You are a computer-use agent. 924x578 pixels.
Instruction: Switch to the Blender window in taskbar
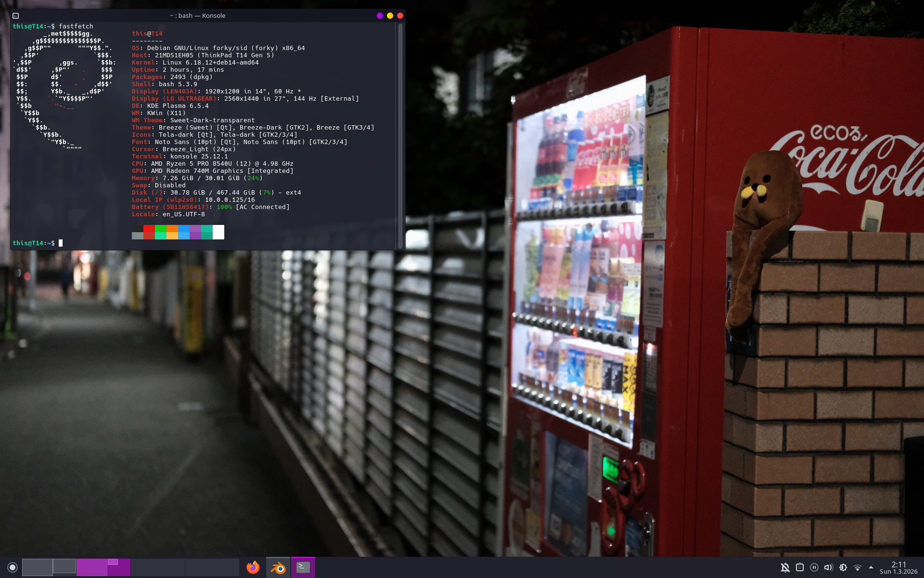tap(278, 567)
